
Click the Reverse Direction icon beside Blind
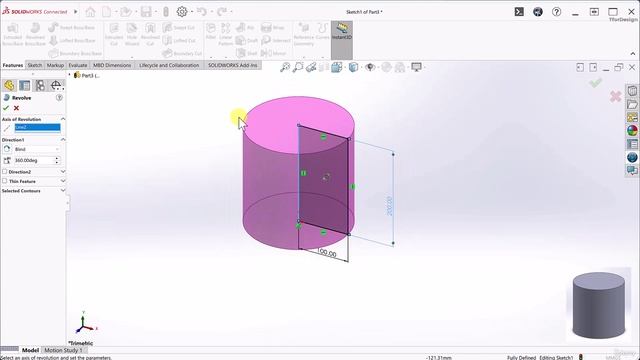point(7,149)
